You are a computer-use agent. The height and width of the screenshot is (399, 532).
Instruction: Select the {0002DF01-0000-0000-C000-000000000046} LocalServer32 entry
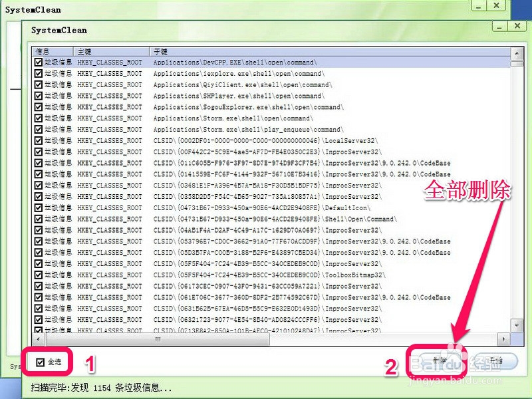(265, 141)
